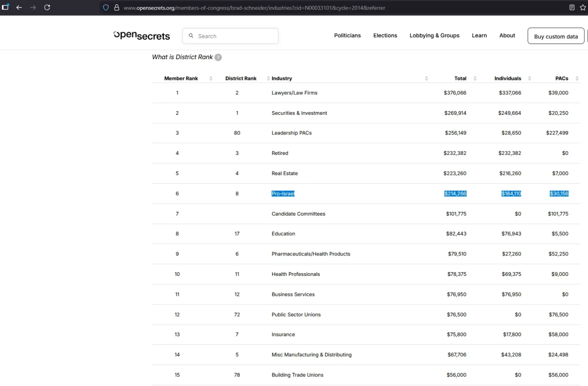
Task: Click the browser URL address bar
Action: pos(254,7)
